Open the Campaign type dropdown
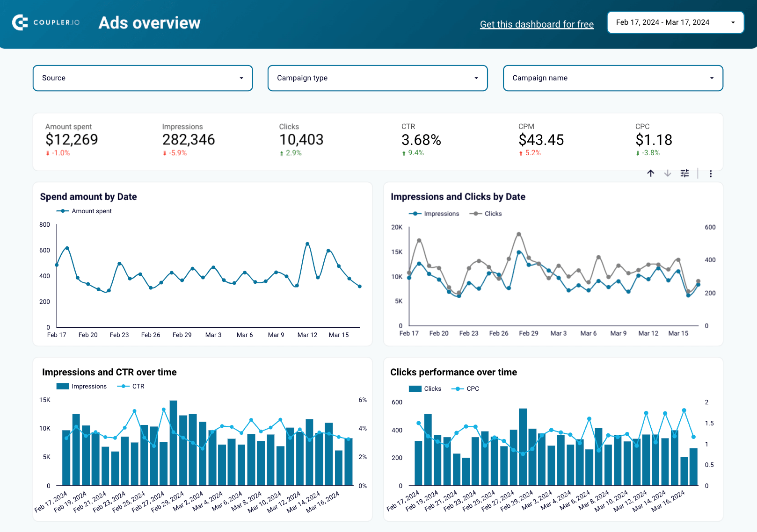 [x=377, y=78]
